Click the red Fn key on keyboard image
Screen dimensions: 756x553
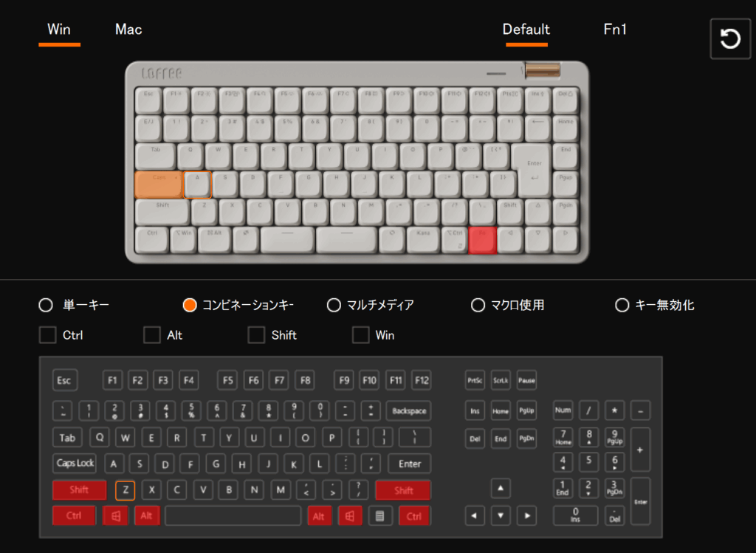coord(482,240)
